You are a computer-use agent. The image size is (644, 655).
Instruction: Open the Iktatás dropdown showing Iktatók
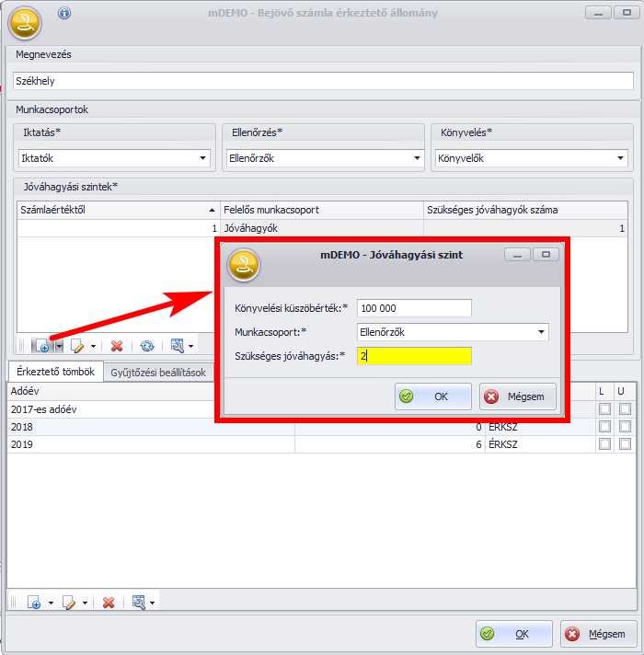pyautogui.click(x=202, y=158)
